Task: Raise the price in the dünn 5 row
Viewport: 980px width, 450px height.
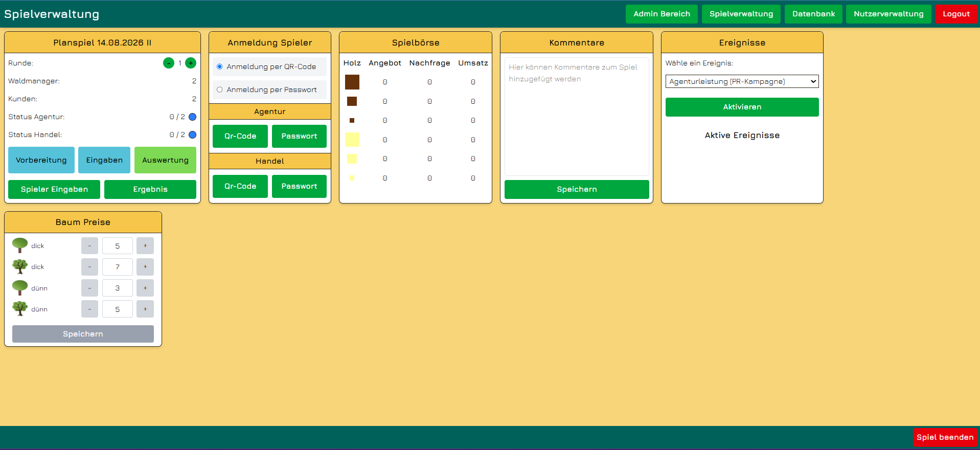Action: coord(145,309)
